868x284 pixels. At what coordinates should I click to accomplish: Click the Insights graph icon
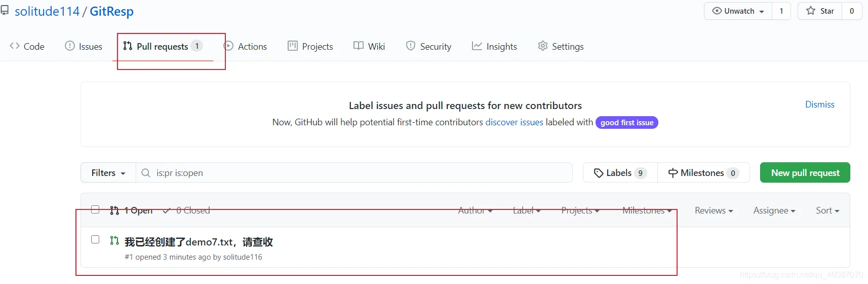(x=477, y=46)
